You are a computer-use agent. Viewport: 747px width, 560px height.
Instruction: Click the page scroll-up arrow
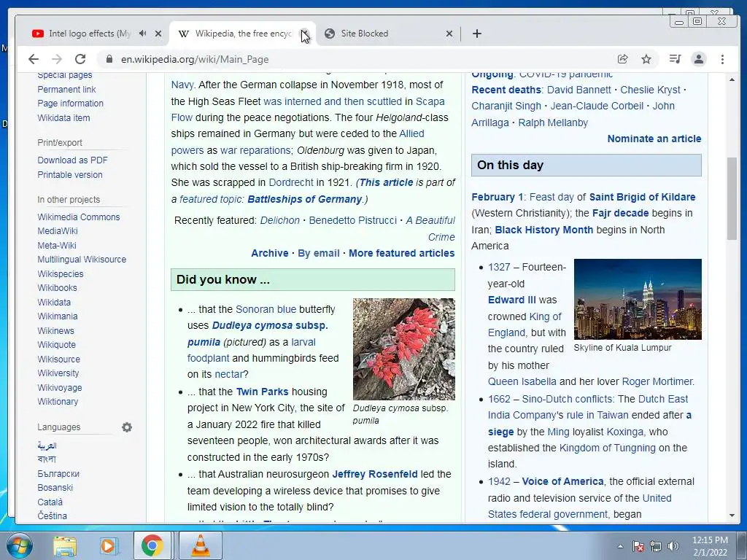[x=732, y=79]
